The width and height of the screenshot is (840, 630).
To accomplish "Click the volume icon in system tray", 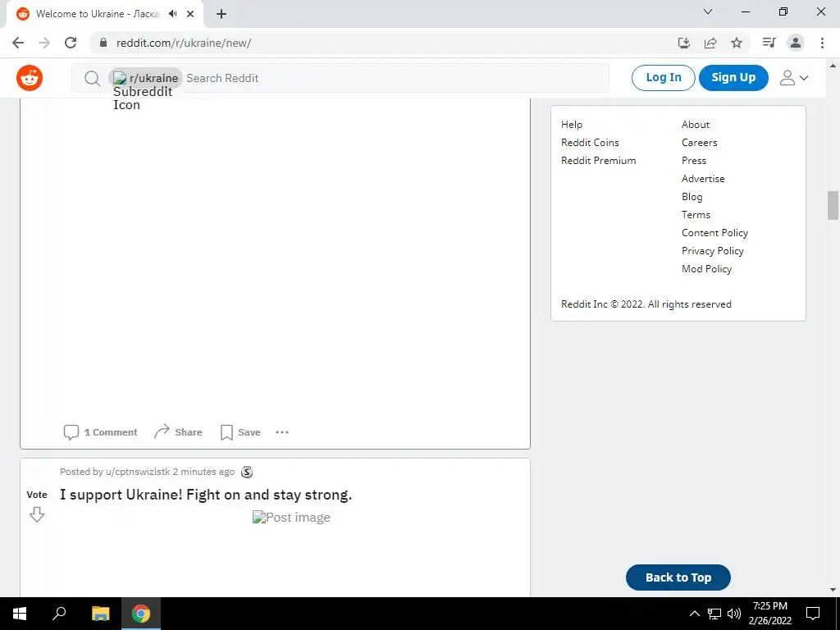I will [734, 614].
